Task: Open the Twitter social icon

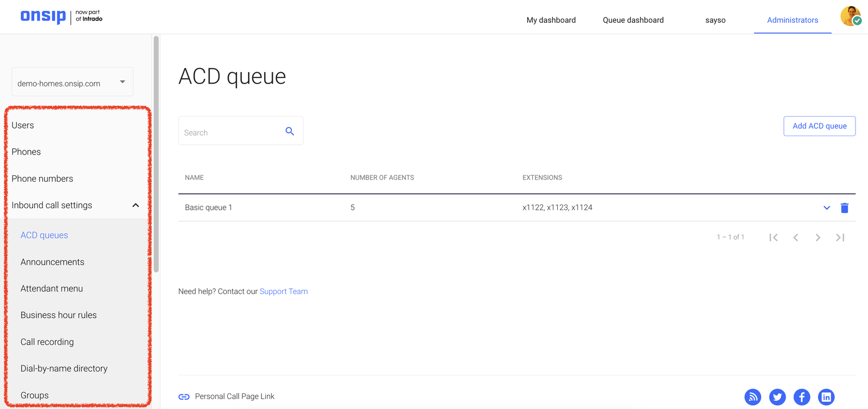Action: (777, 397)
